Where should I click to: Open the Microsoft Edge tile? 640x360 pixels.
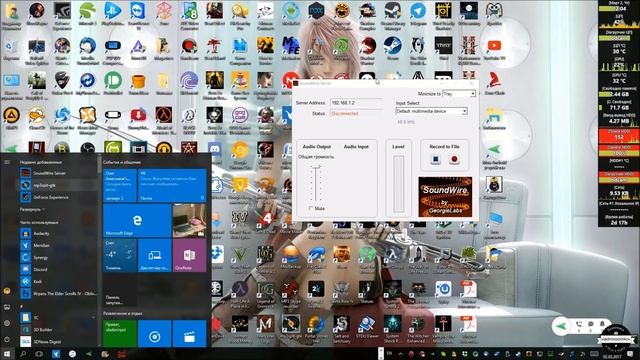point(137,220)
